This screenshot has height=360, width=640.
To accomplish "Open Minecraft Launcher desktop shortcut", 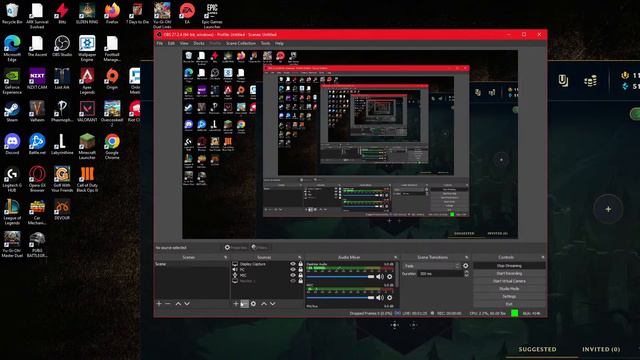I will coord(87,147).
